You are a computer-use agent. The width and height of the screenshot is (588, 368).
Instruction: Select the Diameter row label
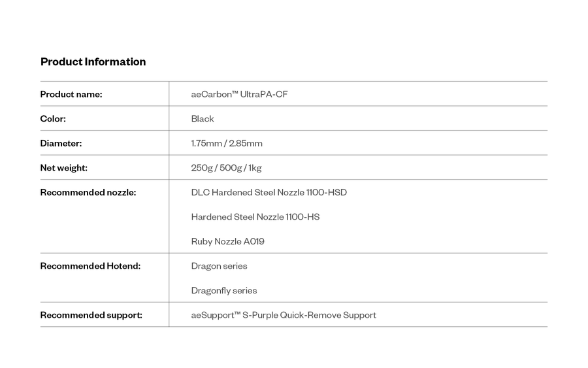(61, 143)
